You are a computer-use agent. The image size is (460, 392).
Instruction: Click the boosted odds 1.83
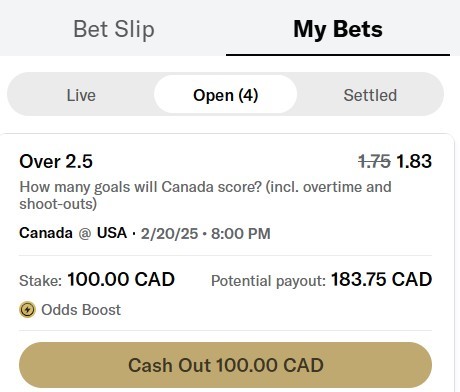pos(414,161)
